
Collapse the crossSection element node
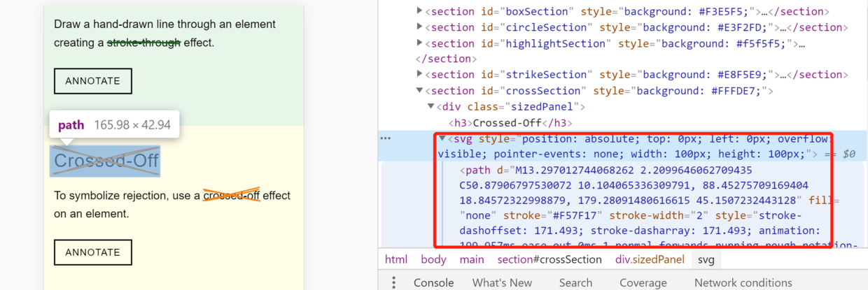click(x=420, y=91)
